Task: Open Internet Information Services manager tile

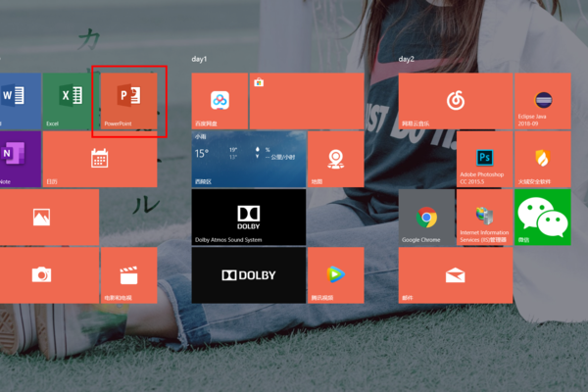Action: tap(484, 218)
